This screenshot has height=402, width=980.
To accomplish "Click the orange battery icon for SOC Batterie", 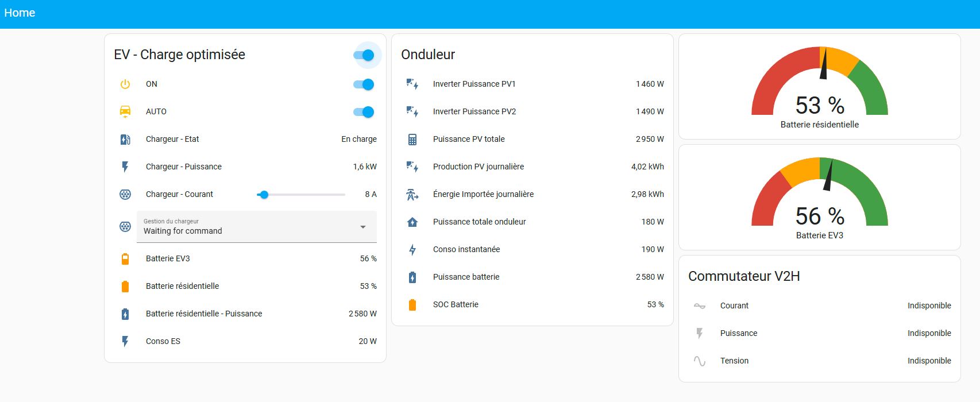I will point(412,305).
